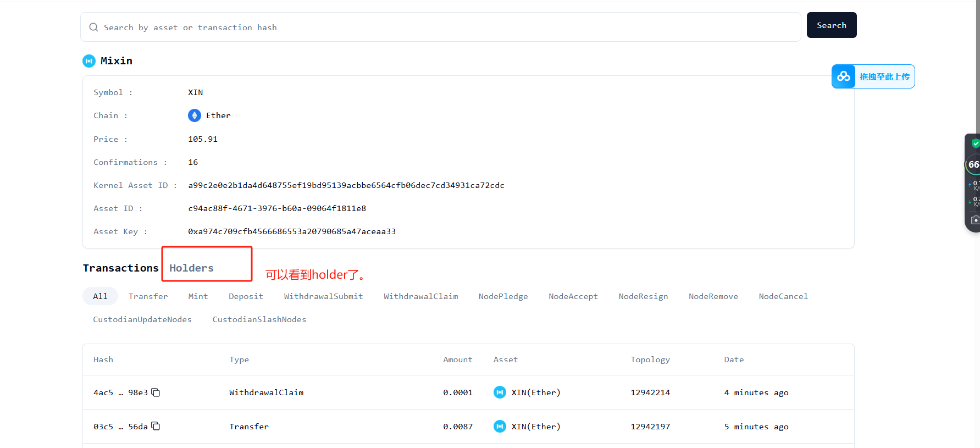
Task: Filter by CustodianSlashNodes type
Action: [259, 319]
